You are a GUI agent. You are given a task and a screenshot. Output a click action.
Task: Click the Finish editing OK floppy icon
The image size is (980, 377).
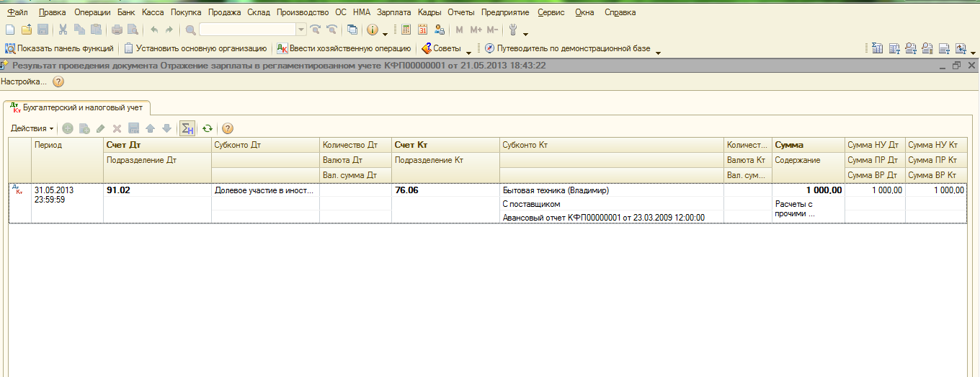(x=133, y=128)
